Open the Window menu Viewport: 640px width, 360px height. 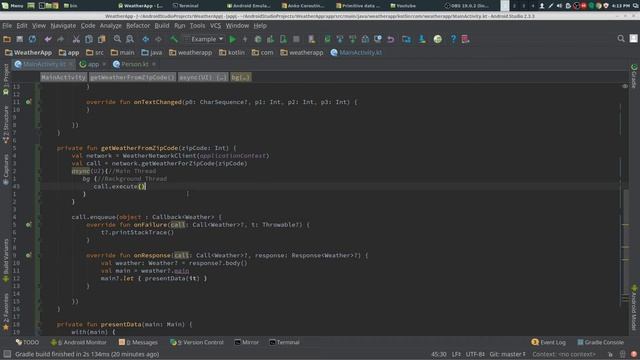click(237, 26)
